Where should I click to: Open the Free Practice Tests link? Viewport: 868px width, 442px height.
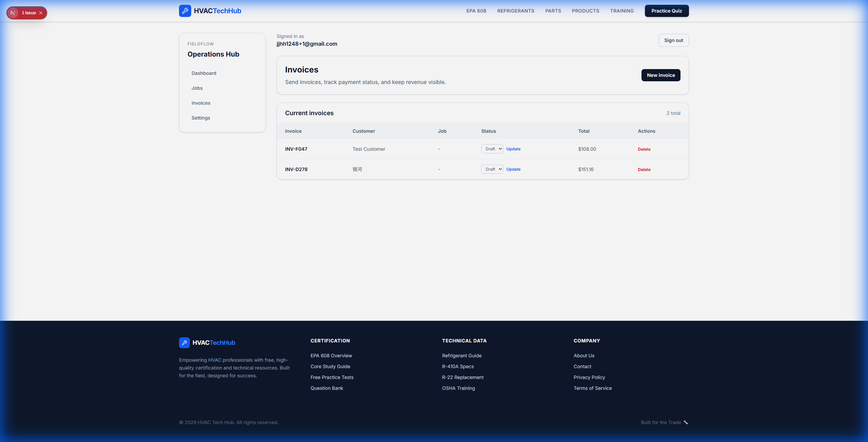(332, 377)
